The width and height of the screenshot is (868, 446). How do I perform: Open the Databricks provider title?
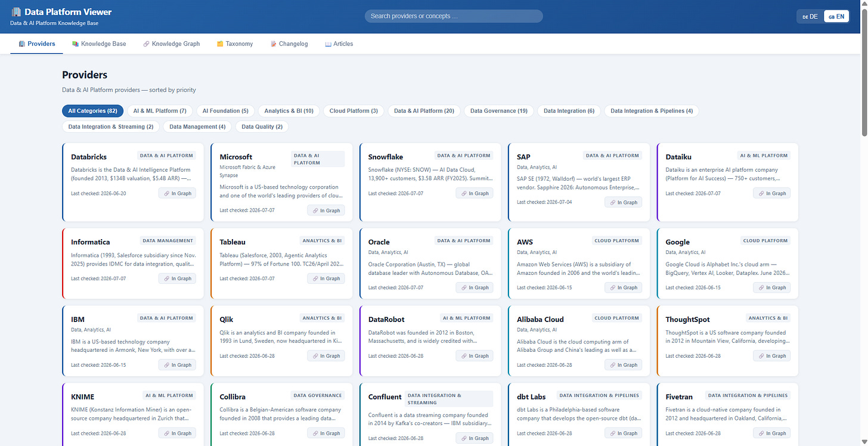tap(89, 157)
